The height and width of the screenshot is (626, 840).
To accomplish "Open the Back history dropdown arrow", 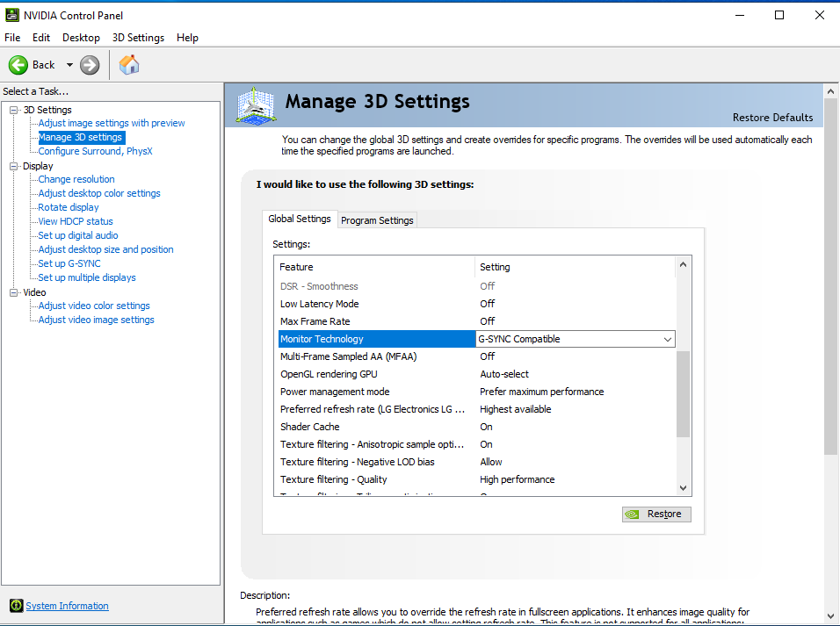I will [69, 65].
